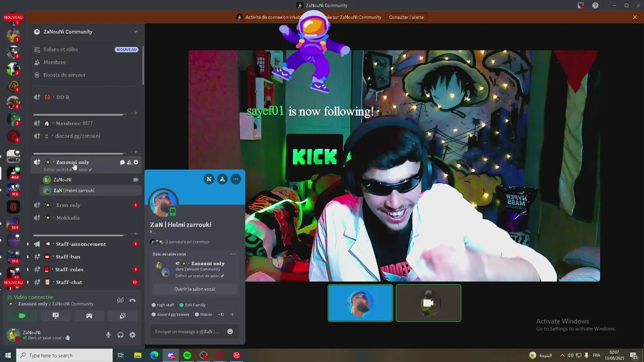Screen dimensions: 644x362
Task: Disconnect from the voice channel
Action: [132, 301]
